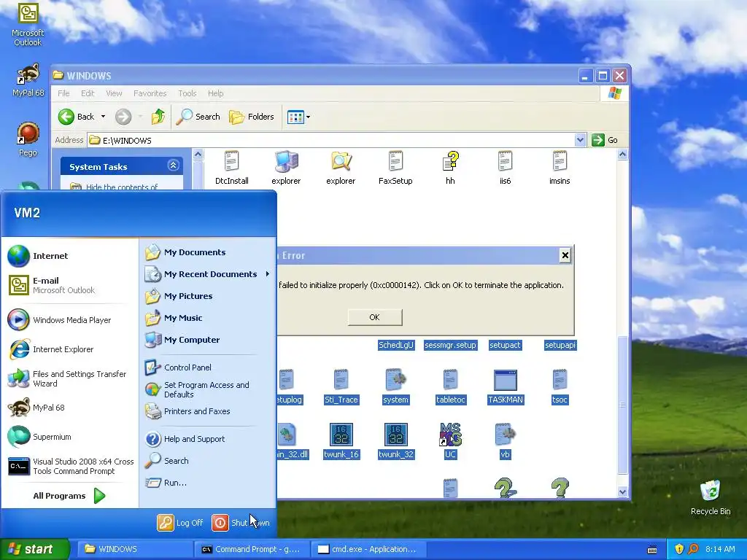Open the View menu
Viewport: 747px width, 560px height.
(x=114, y=93)
